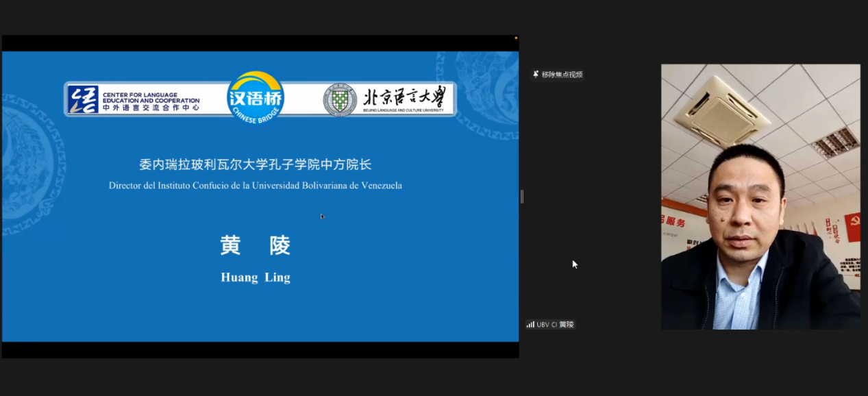The width and height of the screenshot is (868, 396).
Task: Click the Huang Ling romanized name text
Action: pos(255,277)
